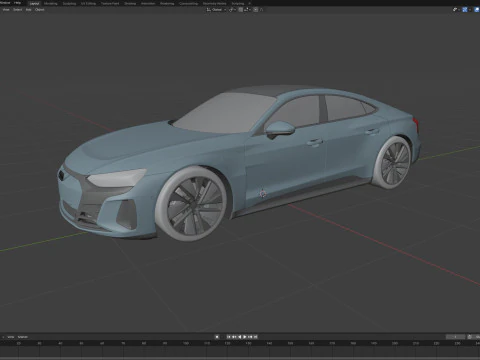Image resolution: width=480 pixels, height=360 pixels.
Task: Toggle proportional editing
Action: 256,10
